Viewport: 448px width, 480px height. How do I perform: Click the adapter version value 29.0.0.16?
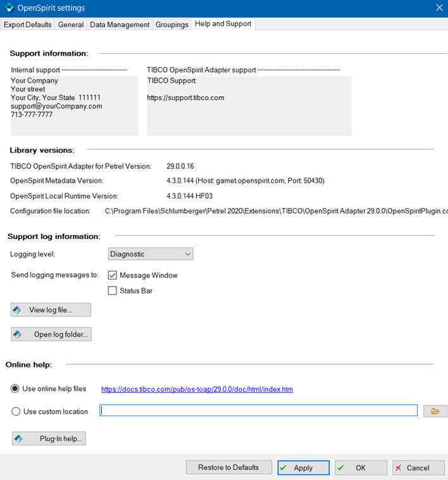coord(180,166)
